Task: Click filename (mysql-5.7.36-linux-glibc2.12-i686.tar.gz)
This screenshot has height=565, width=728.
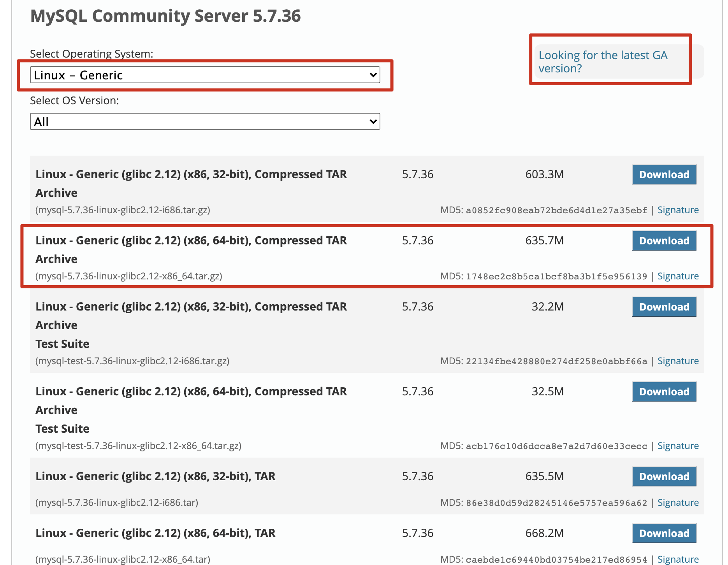Action: [x=123, y=210]
